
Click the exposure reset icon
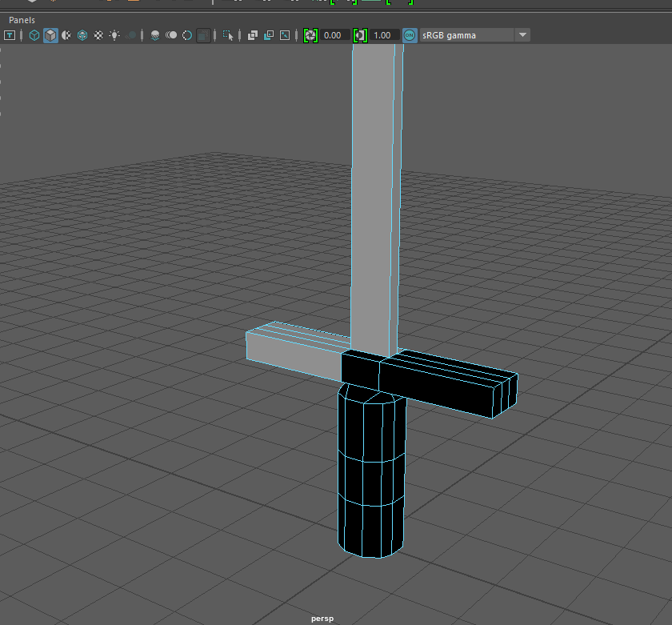click(310, 35)
